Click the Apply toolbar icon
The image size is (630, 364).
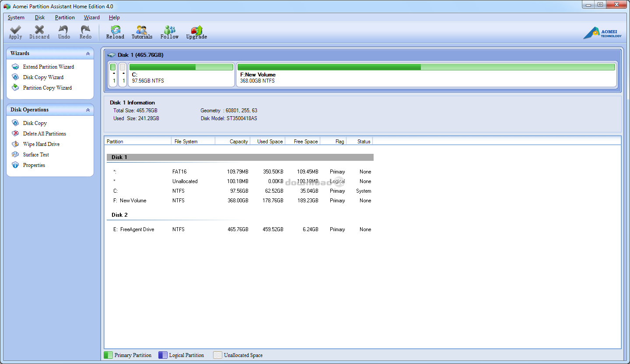tap(15, 31)
